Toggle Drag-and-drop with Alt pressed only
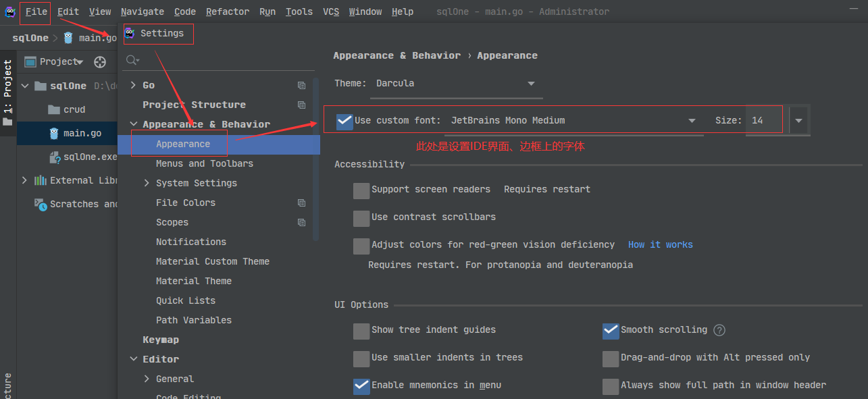 click(x=611, y=358)
